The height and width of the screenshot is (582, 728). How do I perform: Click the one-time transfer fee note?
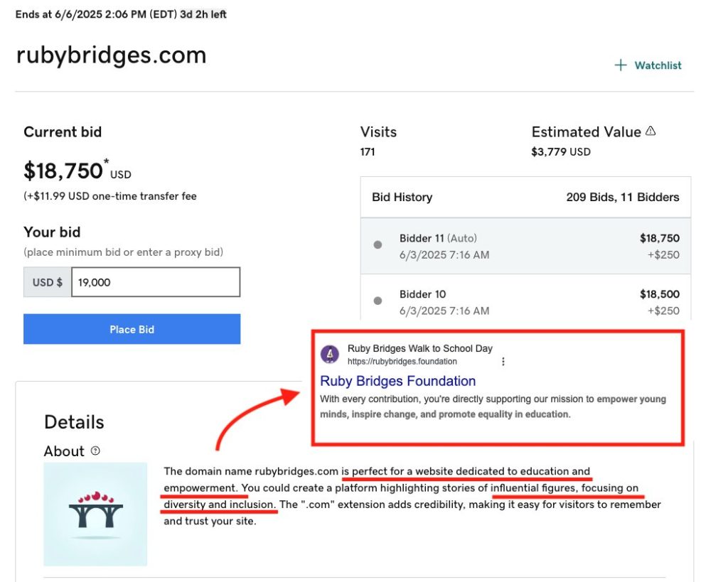click(110, 196)
